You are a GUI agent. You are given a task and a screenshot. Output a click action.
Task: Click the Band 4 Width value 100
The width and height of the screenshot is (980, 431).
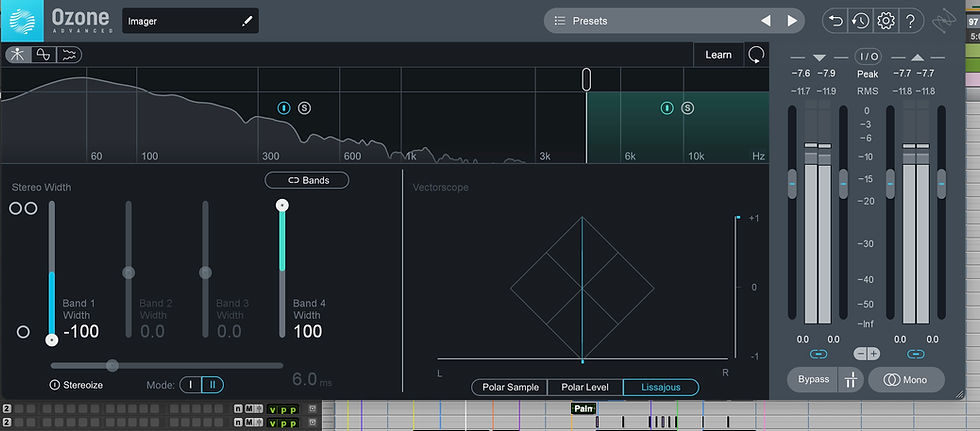(308, 332)
